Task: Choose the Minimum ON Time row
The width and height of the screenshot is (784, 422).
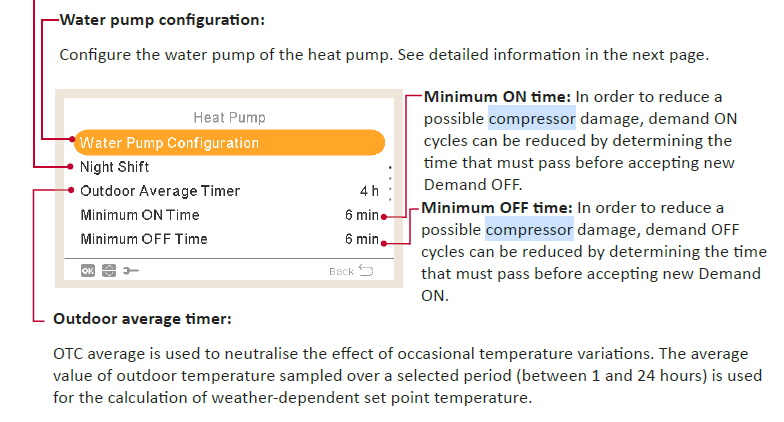Action: click(x=140, y=215)
